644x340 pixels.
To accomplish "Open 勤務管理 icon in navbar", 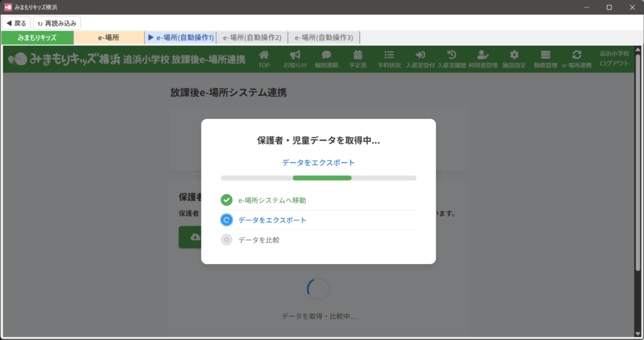I will click(545, 55).
